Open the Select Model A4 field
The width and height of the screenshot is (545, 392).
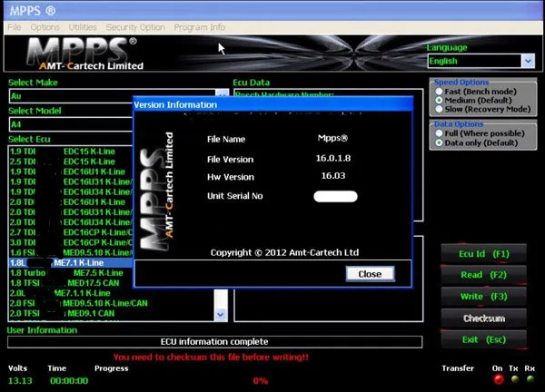71,124
